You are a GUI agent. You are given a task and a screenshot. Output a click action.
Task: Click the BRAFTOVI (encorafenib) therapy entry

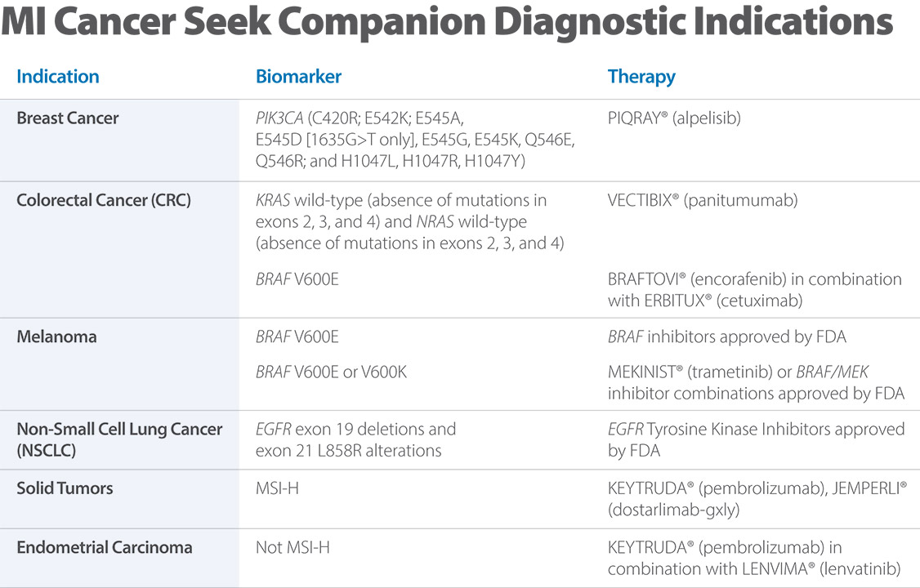pyautogui.click(x=754, y=289)
